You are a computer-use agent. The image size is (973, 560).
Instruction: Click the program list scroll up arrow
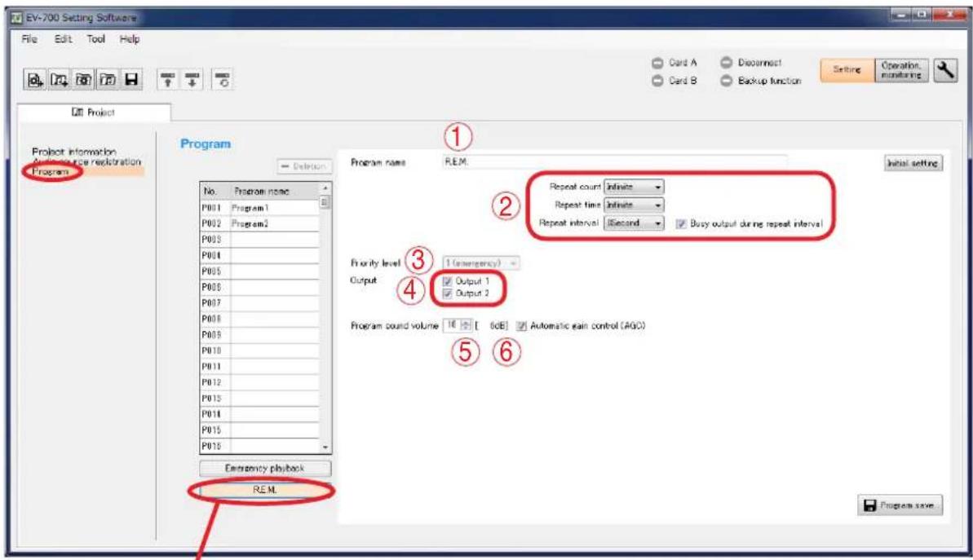(x=325, y=188)
